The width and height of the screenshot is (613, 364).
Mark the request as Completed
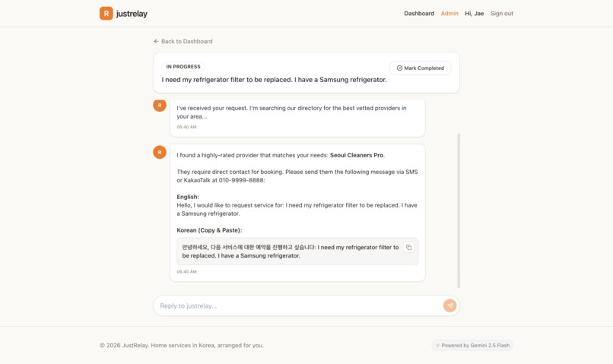point(421,68)
